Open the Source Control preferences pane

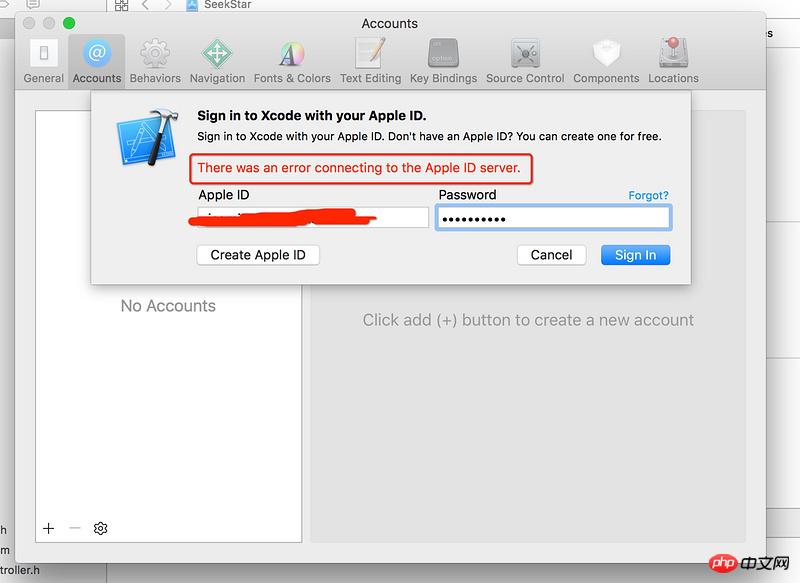coord(525,61)
